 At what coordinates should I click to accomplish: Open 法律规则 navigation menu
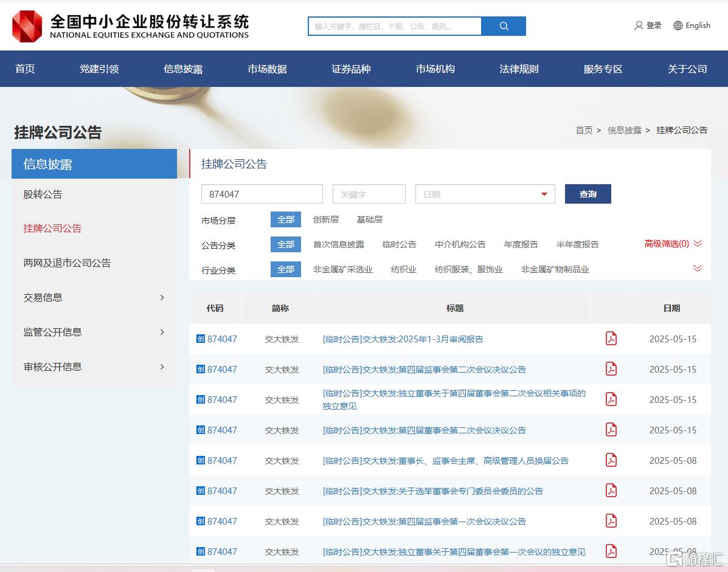point(519,69)
